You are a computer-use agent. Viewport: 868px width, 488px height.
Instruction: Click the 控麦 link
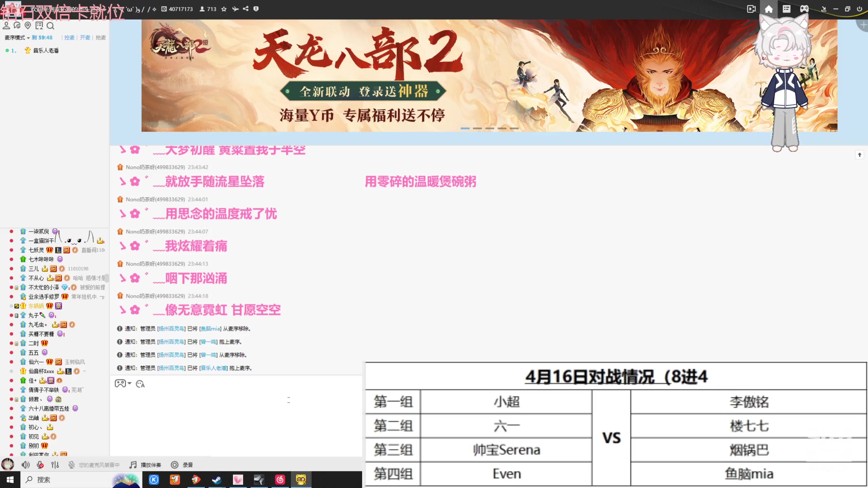coord(70,38)
